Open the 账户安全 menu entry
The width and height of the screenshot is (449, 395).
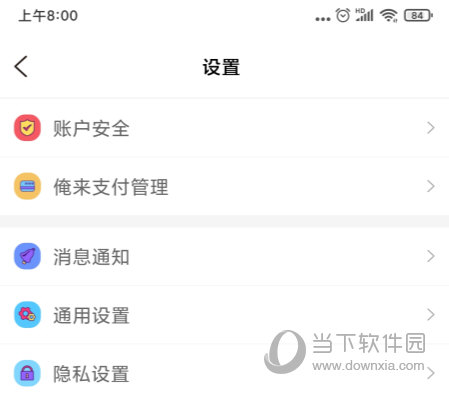click(224, 128)
